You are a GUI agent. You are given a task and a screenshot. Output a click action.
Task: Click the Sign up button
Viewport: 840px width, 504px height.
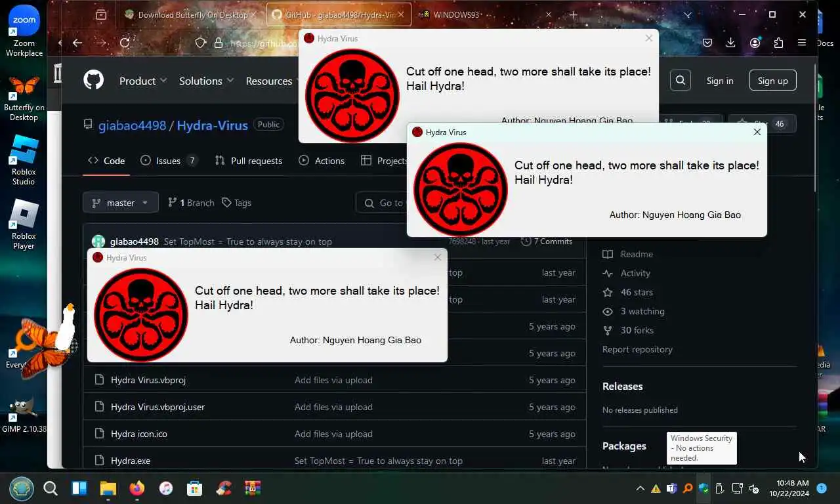tap(772, 81)
